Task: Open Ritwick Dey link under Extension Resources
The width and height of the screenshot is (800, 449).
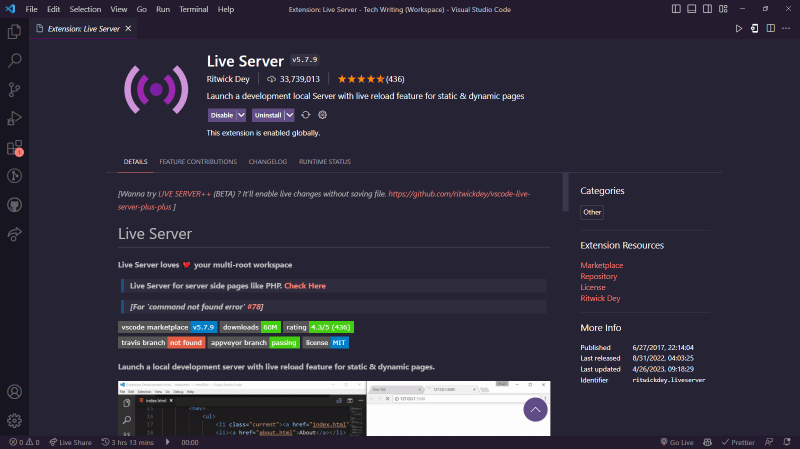Action: click(600, 298)
